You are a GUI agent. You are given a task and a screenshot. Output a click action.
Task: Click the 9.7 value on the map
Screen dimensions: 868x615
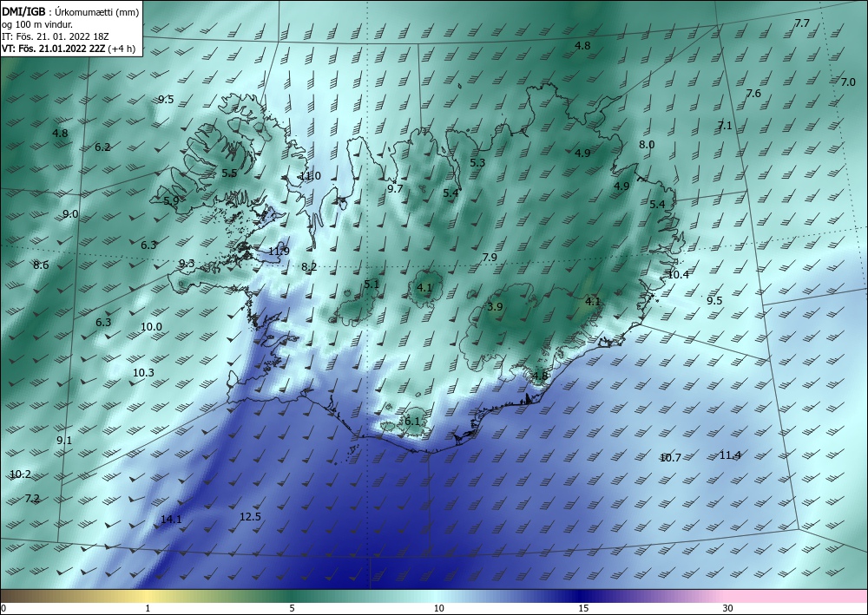point(395,189)
